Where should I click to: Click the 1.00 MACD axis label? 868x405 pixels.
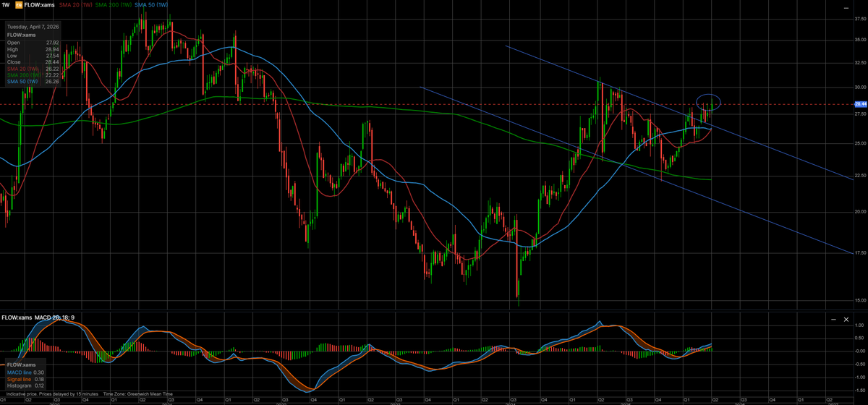point(861,325)
